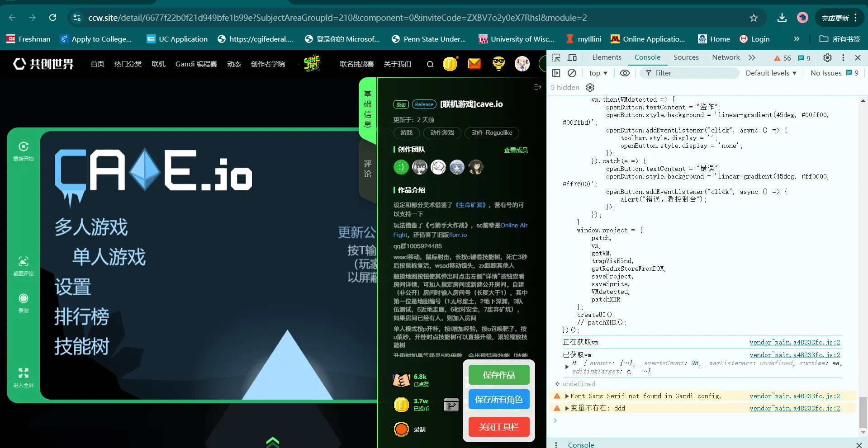Viewport: 868px width, 448px height.
Task: Open the mail envelope messages icon
Action: pyautogui.click(x=474, y=64)
